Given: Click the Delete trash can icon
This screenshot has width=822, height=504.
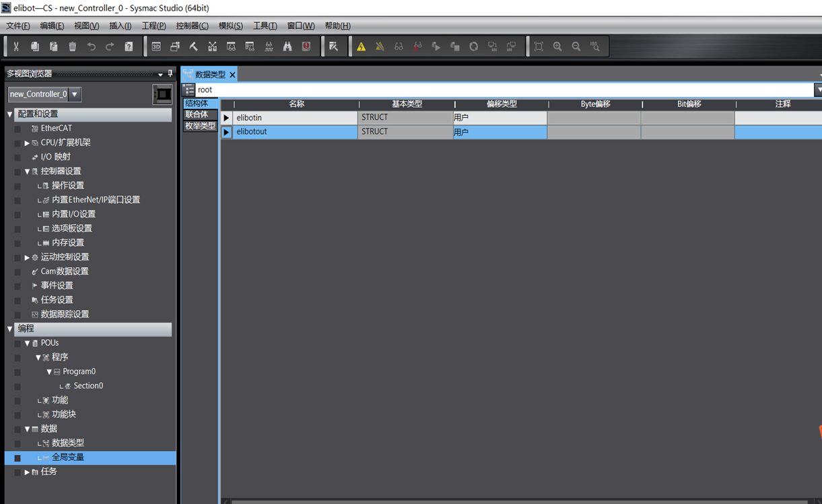Looking at the screenshot, I should (x=73, y=46).
